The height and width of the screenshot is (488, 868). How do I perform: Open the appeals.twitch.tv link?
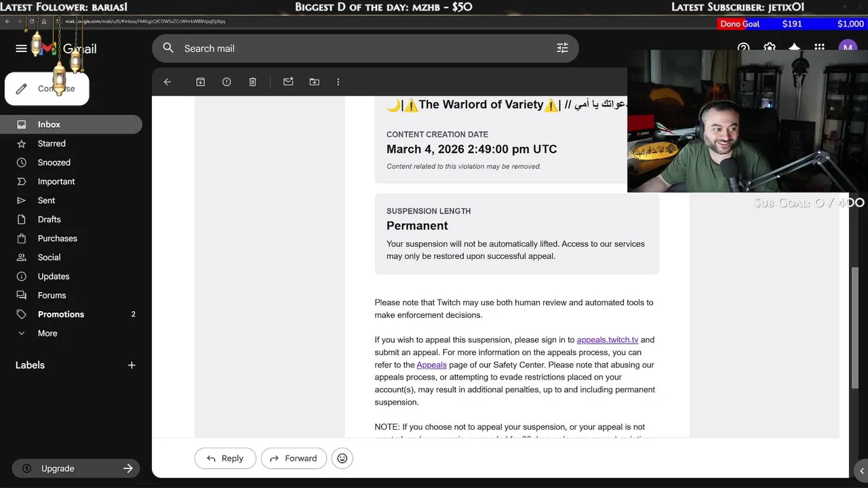click(x=608, y=340)
